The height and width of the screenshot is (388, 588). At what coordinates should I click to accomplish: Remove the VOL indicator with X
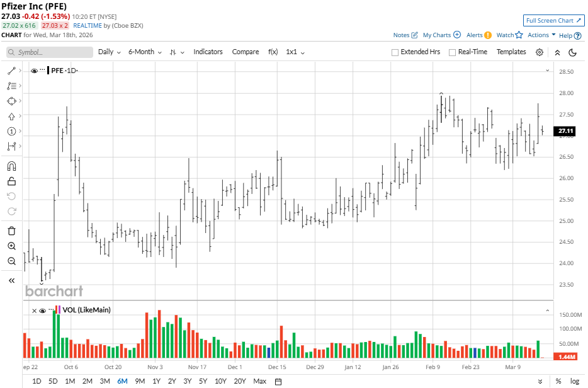coord(34,311)
